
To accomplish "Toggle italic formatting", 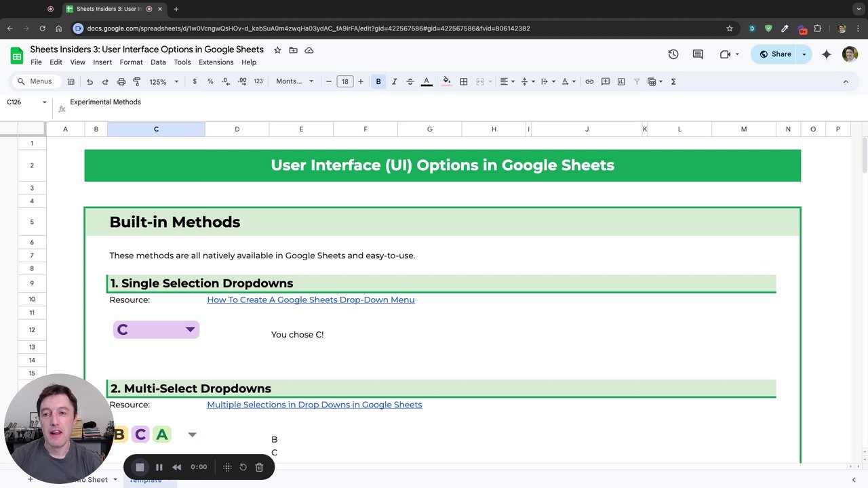I will click(x=394, y=81).
